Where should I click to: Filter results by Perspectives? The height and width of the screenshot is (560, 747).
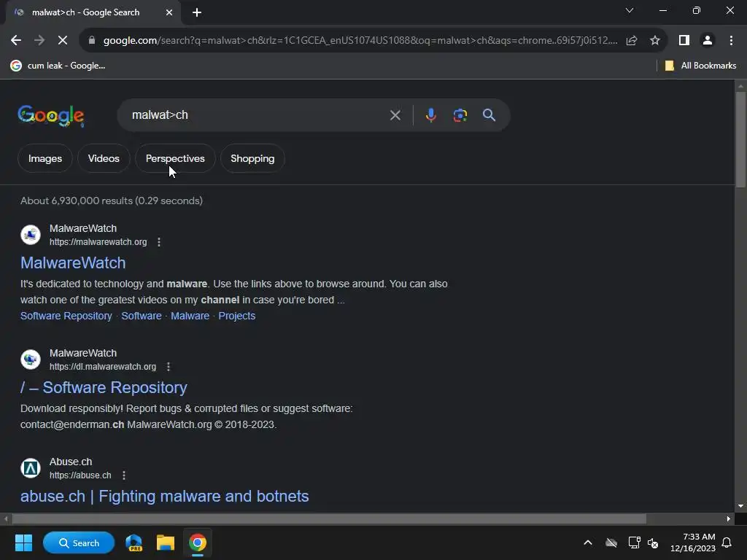[175, 158]
